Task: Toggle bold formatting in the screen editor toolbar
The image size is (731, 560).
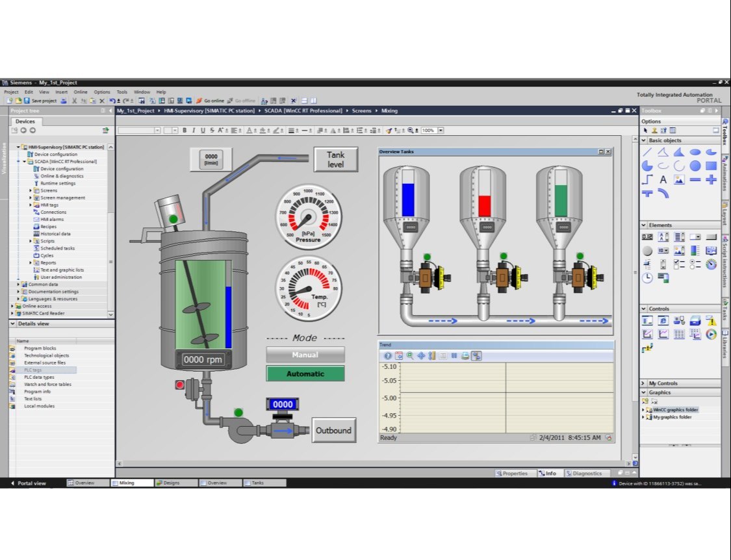Action: (185, 131)
